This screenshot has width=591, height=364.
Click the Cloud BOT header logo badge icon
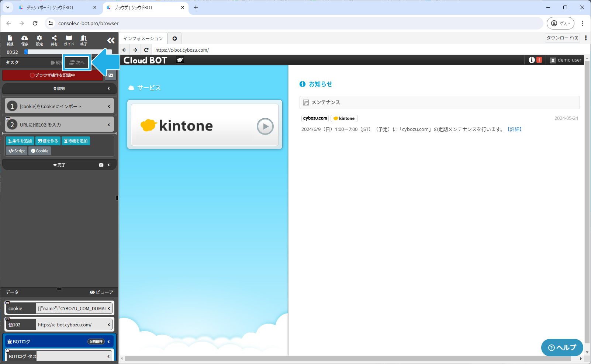pyautogui.click(x=180, y=60)
